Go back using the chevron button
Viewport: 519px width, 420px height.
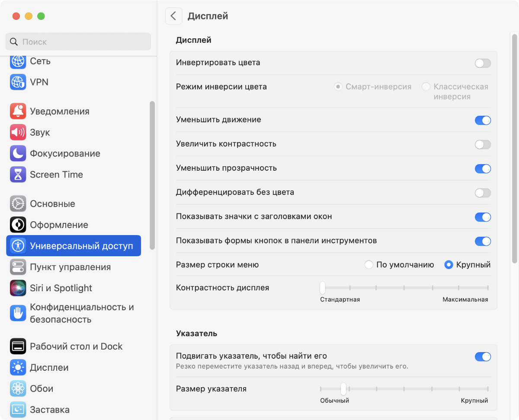tap(173, 16)
